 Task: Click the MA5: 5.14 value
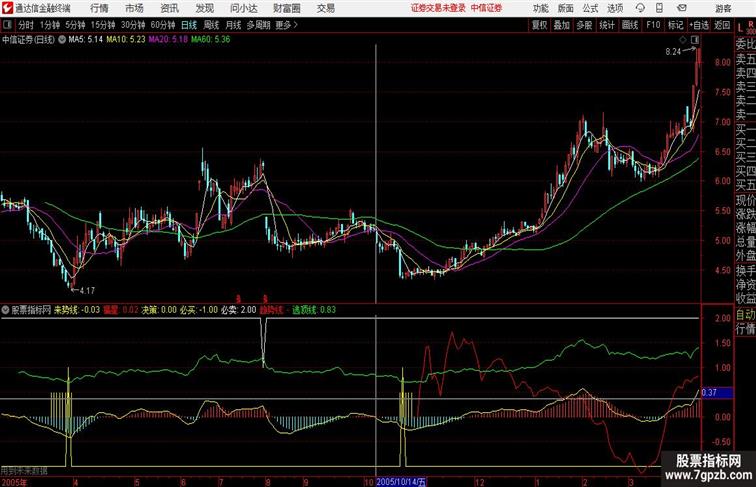[86, 40]
